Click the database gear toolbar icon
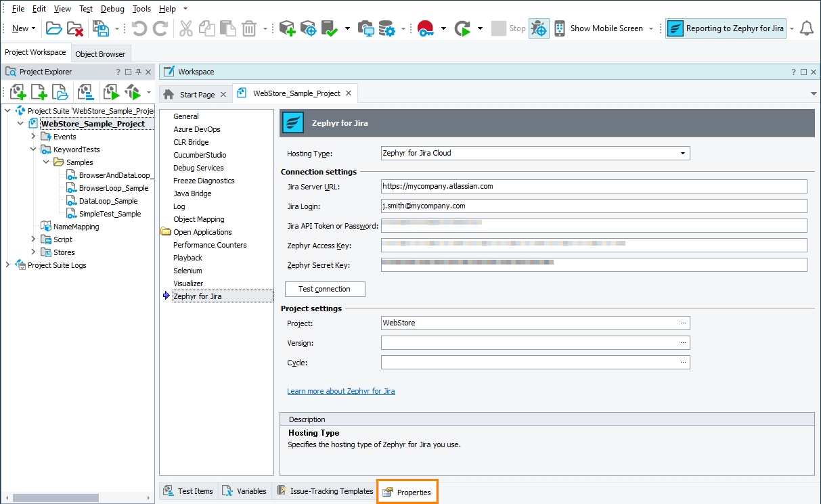 click(x=386, y=28)
